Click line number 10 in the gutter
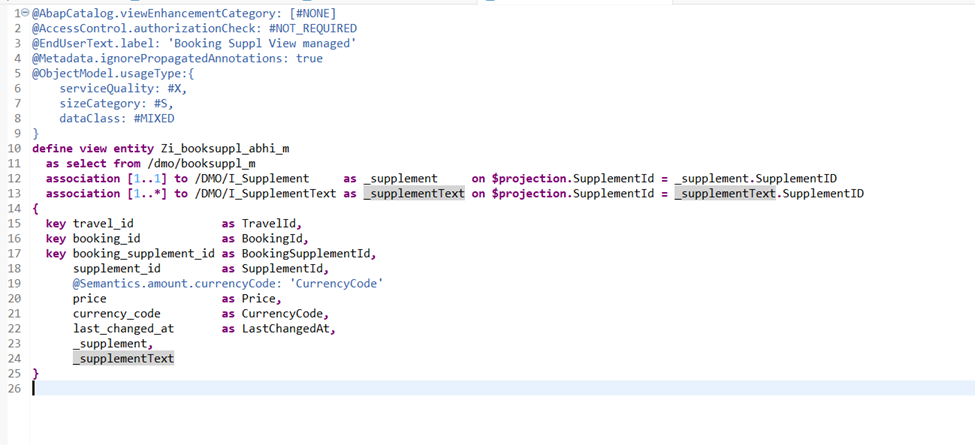This screenshot has width=975, height=445. click(15, 149)
